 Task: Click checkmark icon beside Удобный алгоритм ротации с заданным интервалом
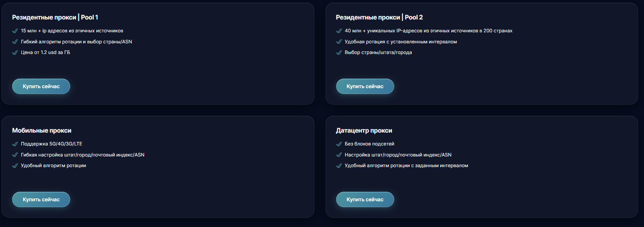pos(339,166)
